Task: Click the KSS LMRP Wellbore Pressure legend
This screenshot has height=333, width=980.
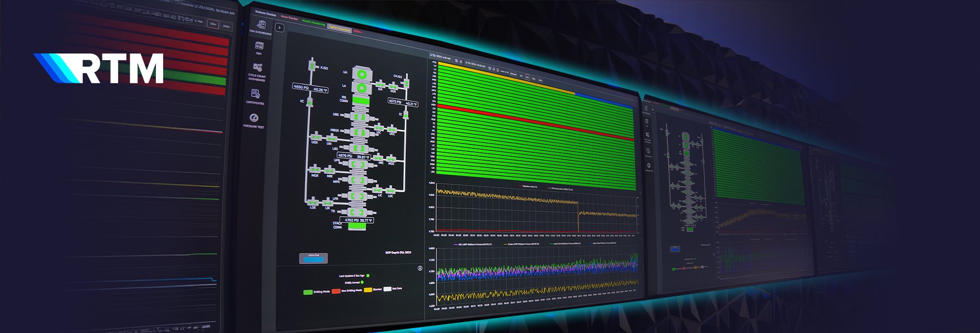Action: tap(473, 244)
